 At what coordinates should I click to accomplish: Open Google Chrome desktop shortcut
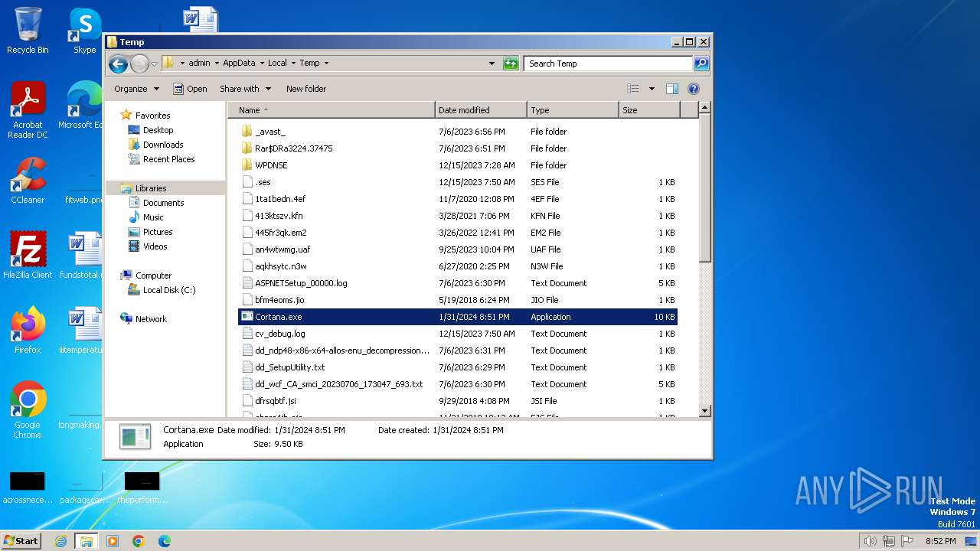click(x=28, y=409)
